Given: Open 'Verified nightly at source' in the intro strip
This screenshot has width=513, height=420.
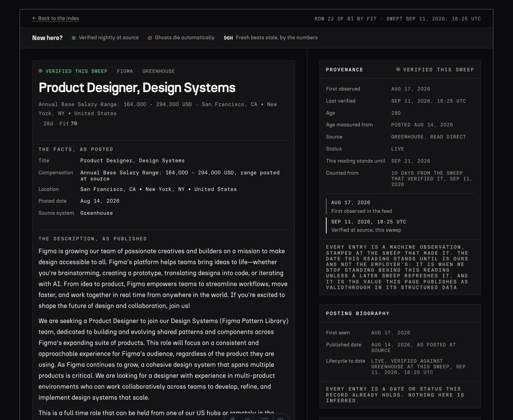Looking at the screenshot, I should point(109,38).
